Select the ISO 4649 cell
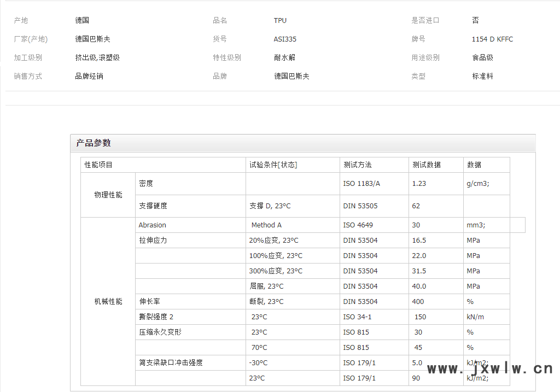The image size is (560, 392). 358,225
